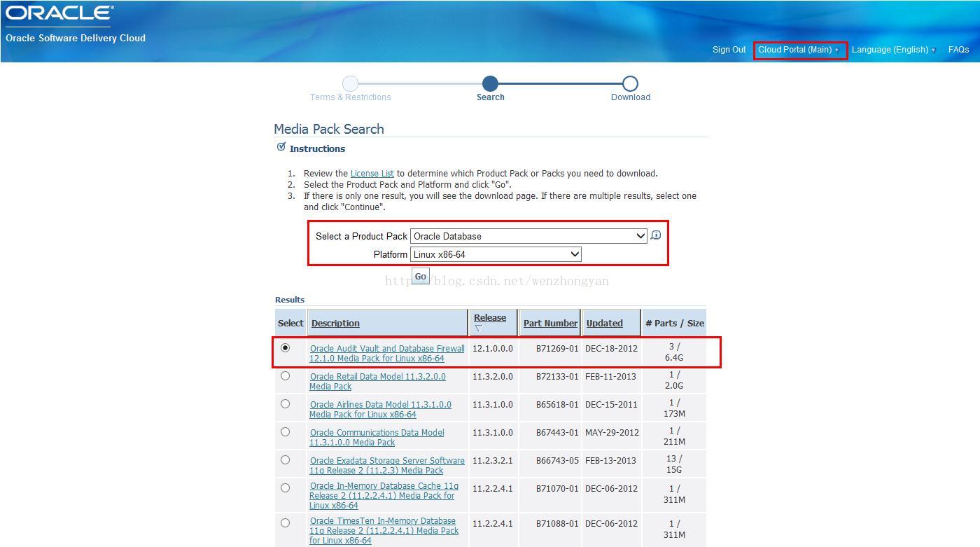The height and width of the screenshot is (547, 980).
Task: Open the FAQs page
Action: 958,50
